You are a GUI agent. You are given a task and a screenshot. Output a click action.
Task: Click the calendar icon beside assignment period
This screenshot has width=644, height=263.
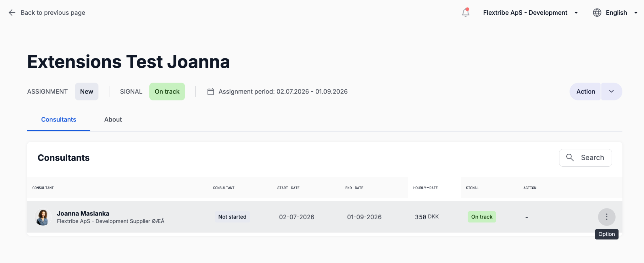pyautogui.click(x=211, y=92)
